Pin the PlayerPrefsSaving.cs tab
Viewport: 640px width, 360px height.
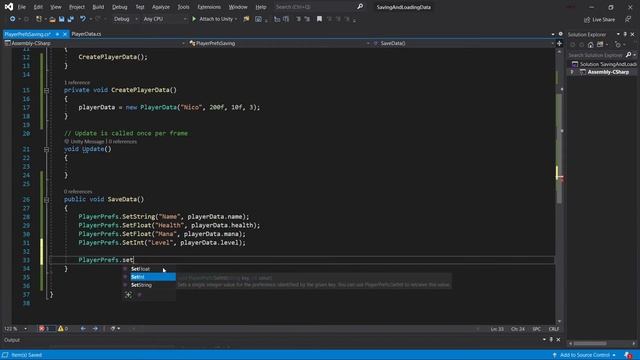[x=58, y=34]
